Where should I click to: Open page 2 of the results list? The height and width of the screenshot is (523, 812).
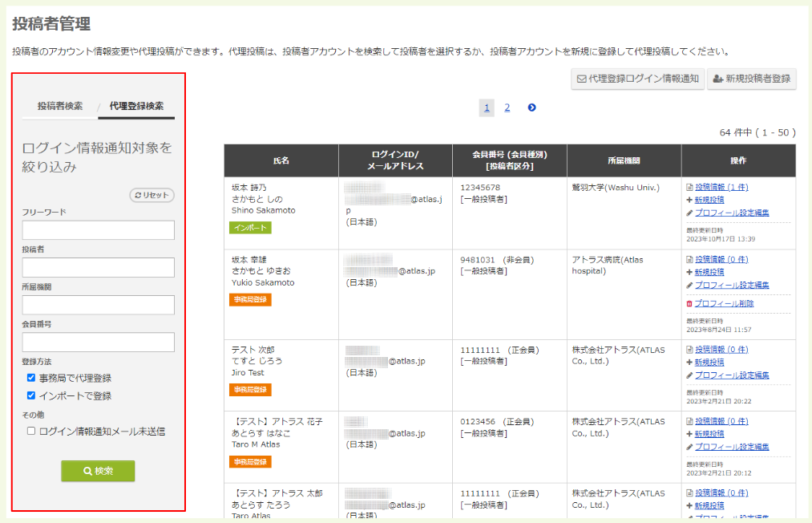point(507,107)
